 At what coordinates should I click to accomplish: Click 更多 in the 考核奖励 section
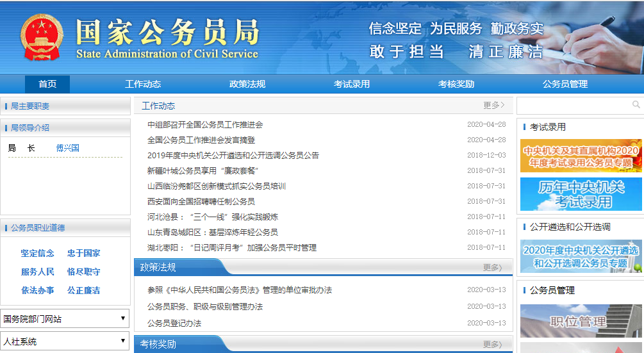click(x=492, y=345)
